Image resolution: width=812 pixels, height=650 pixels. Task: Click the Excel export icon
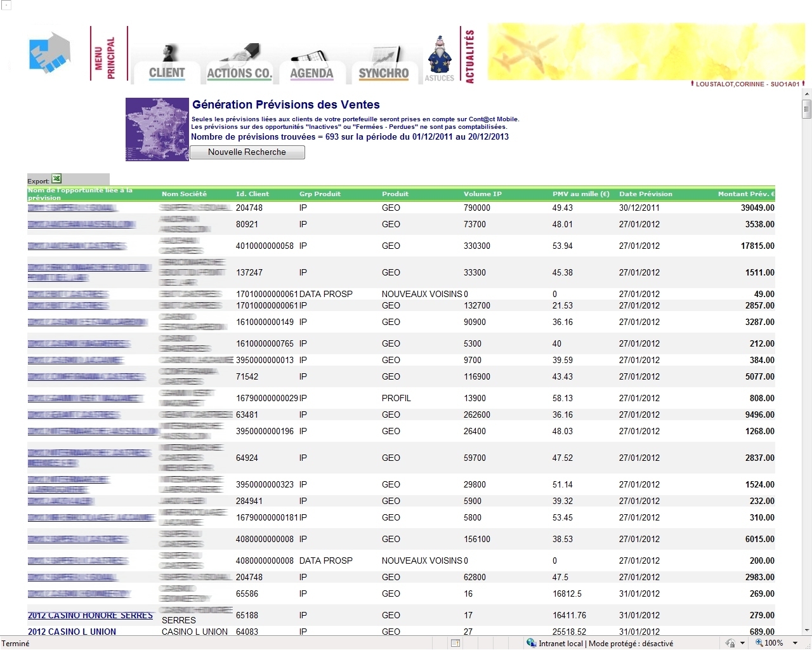(x=56, y=180)
